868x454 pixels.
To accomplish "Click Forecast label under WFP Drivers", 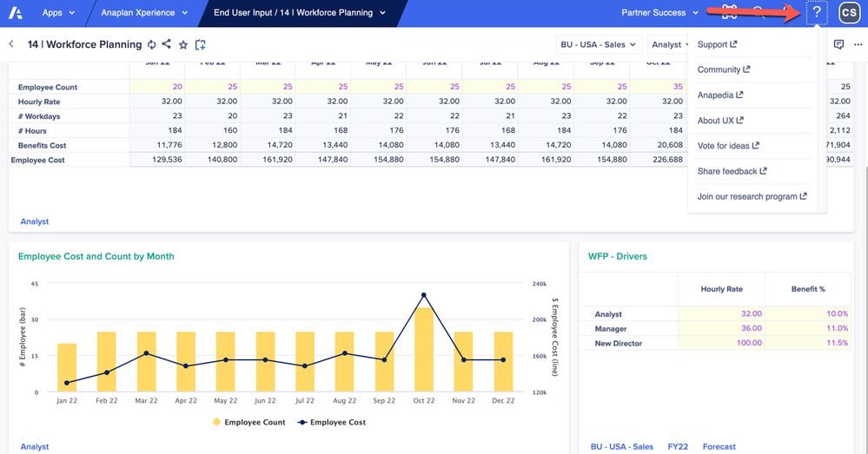I will click(719, 446).
